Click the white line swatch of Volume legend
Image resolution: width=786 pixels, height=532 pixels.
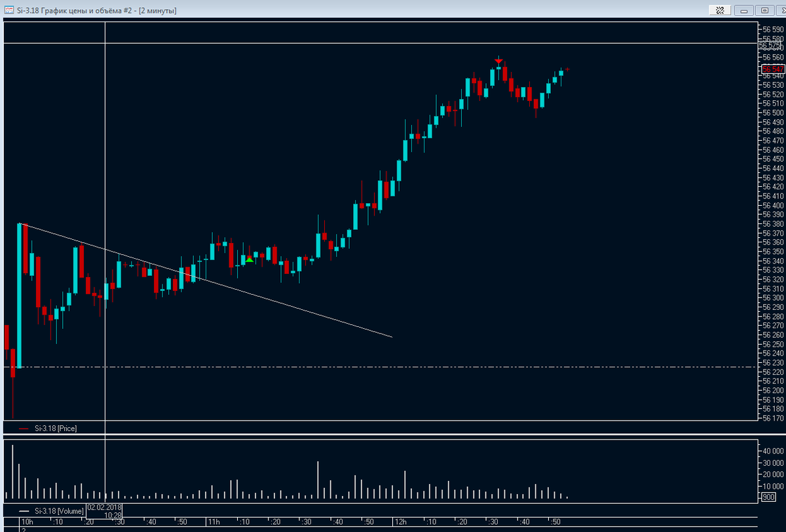coord(24,510)
